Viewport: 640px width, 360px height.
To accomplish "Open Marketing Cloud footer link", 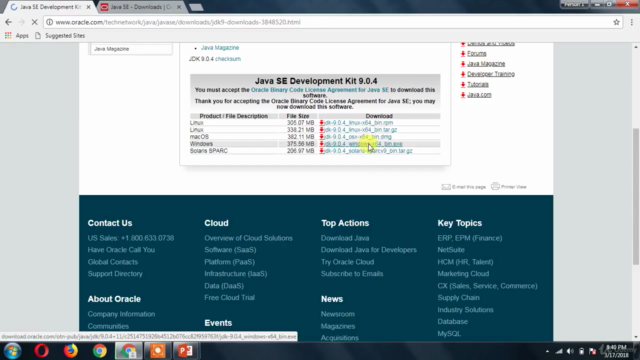I will [x=463, y=274].
